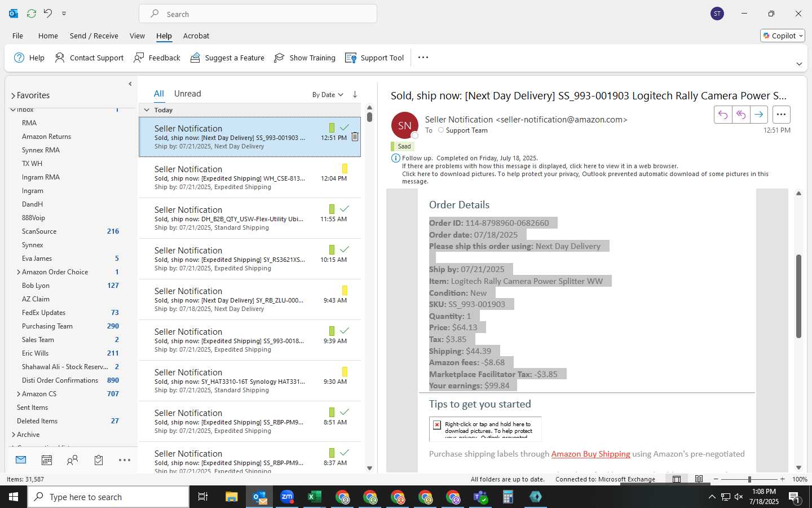Switch to the View tab
Viewport: 812px width, 508px height.
pyautogui.click(x=137, y=36)
